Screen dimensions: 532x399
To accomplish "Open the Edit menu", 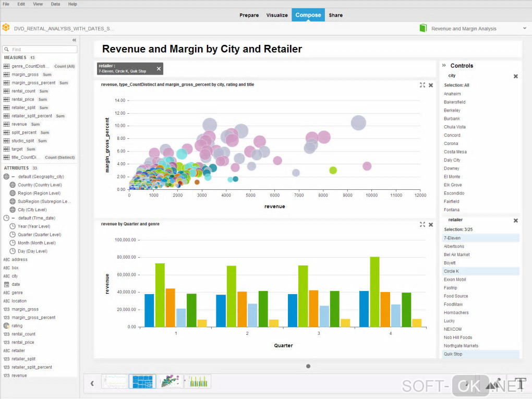I will point(21,4).
